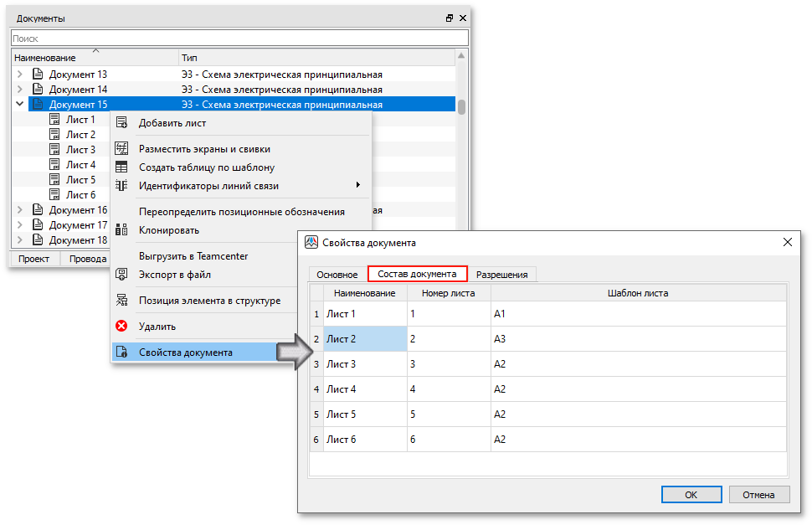Viewport: 812px width, 525px height.
Task: Click the Поиск search field
Action: tap(239, 39)
